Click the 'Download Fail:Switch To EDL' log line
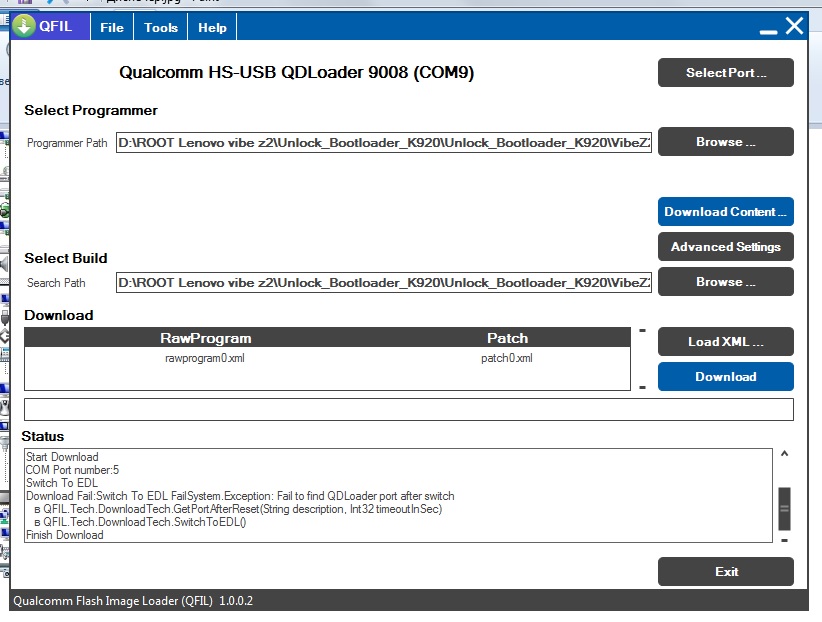Screen dimensions: 822x622 pyautogui.click(x=240, y=496)
